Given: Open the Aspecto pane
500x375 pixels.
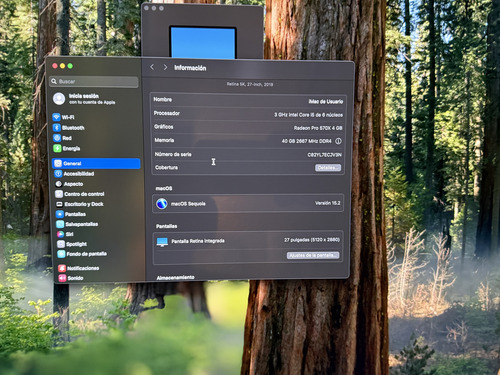Looking at the screenshot, I should tap(69, 184).
